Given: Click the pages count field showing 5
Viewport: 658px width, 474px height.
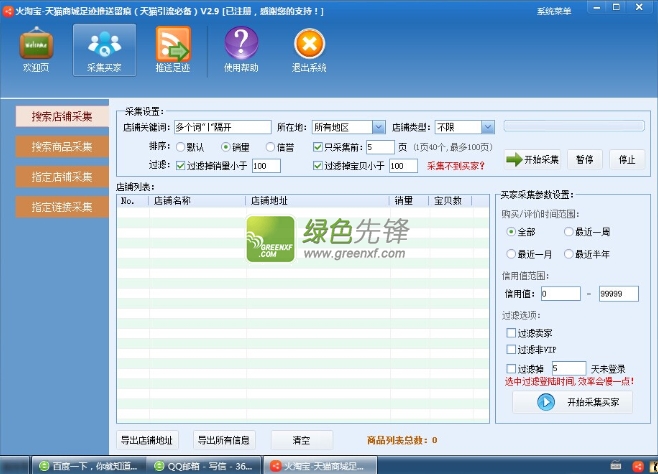Looking at the screenshot, I should 380,147.
